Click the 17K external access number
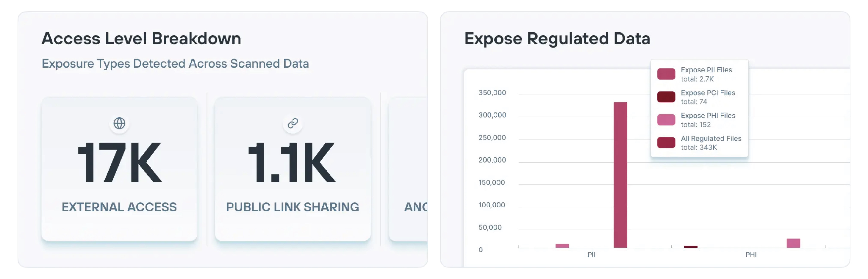Viewport: 868px width, 279px height. pyautogui.click(x=119, y=163)
